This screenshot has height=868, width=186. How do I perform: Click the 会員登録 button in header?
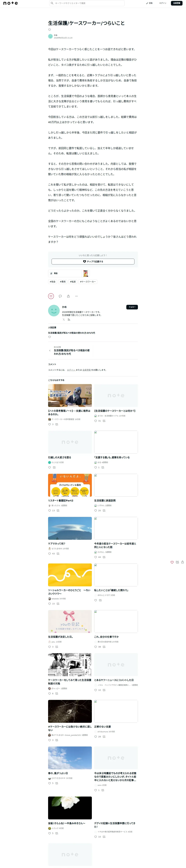coord(177,3)
